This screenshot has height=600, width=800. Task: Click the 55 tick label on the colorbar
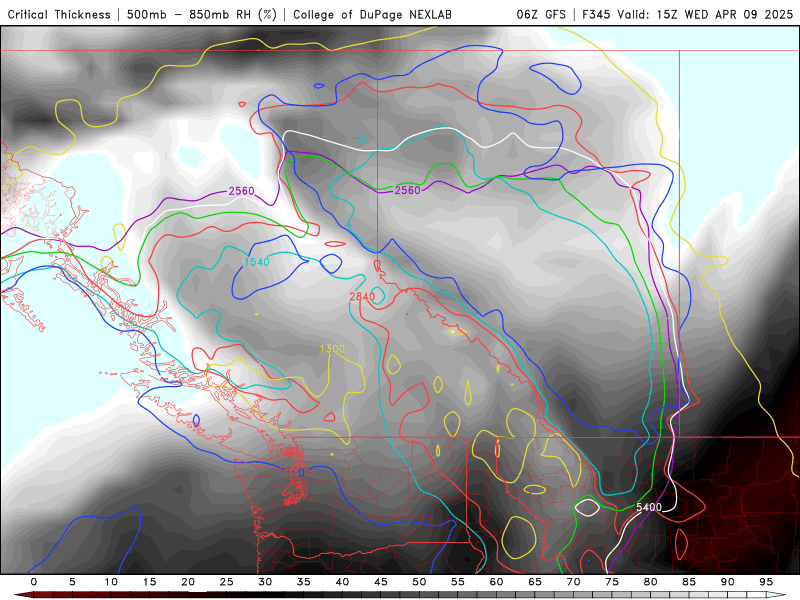(458, 582)
